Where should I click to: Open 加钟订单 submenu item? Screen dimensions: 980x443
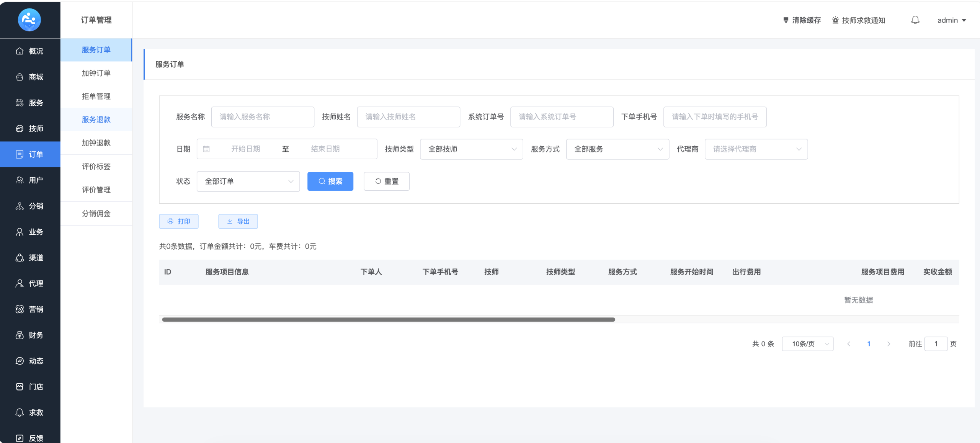coord(96,73)
